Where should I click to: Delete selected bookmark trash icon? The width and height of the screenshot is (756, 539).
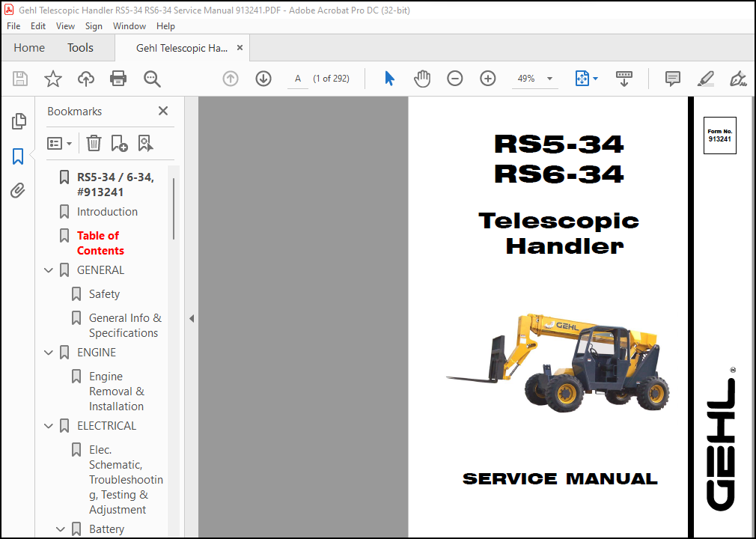[x=94, y=143]
